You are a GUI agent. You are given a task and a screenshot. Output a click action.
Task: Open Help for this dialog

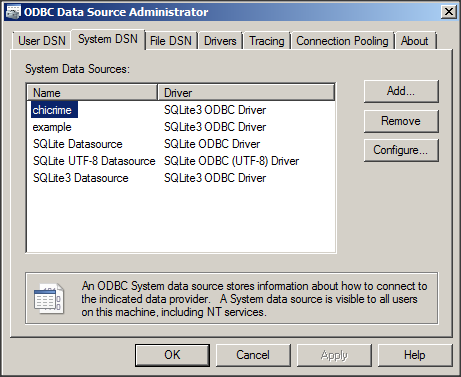(415, 355)
